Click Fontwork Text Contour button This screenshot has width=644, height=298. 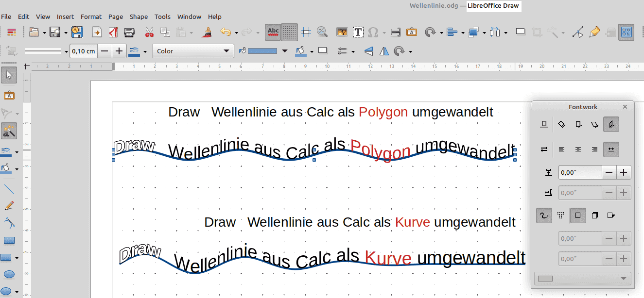tap(561, 215)
